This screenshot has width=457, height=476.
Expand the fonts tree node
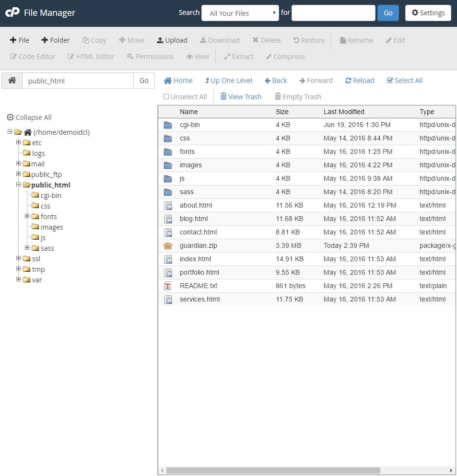tap(27, 216)
